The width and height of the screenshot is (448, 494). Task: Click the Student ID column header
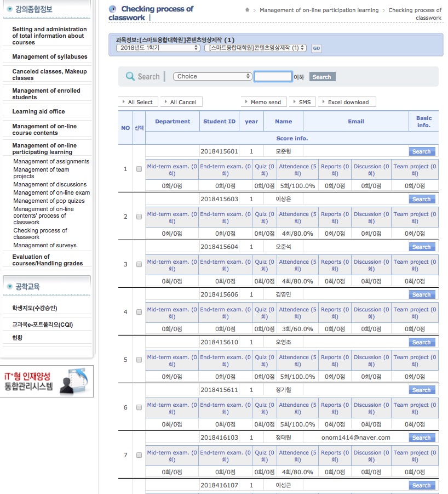[x=219, y=121]
